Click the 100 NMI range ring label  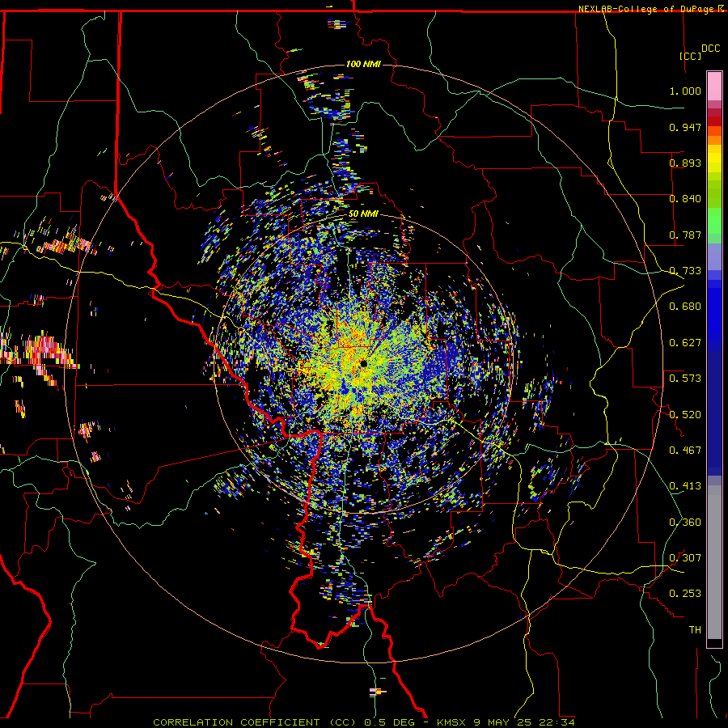pos(363,64)
